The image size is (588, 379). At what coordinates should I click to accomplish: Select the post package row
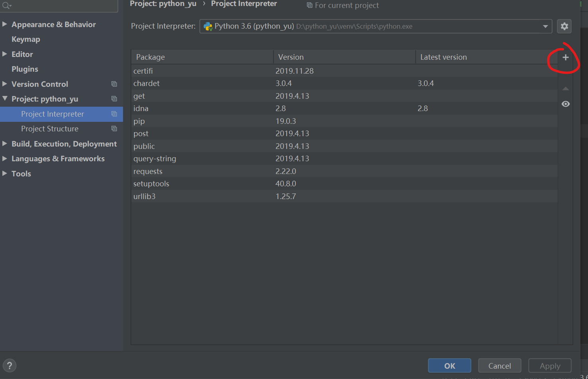(344, 133)
